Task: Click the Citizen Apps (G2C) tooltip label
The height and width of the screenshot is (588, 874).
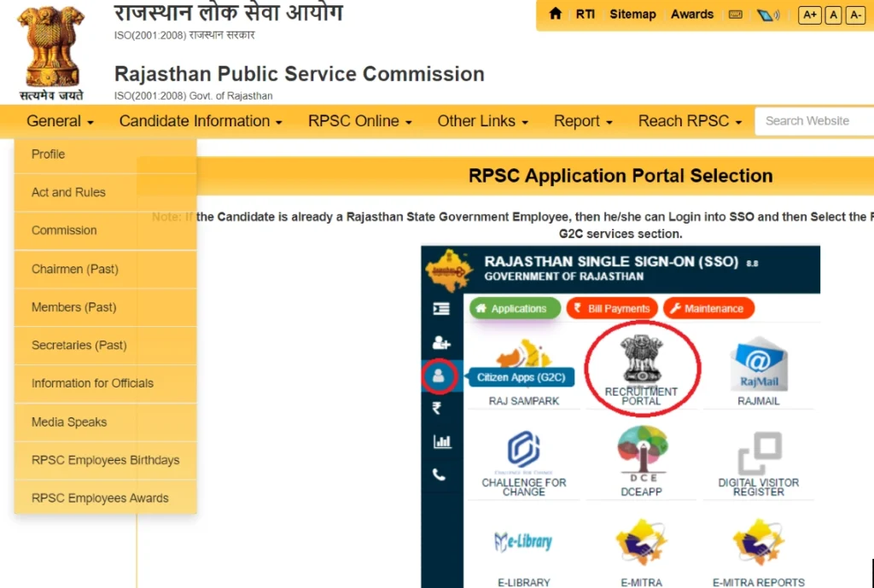Action: coord(521,377)
